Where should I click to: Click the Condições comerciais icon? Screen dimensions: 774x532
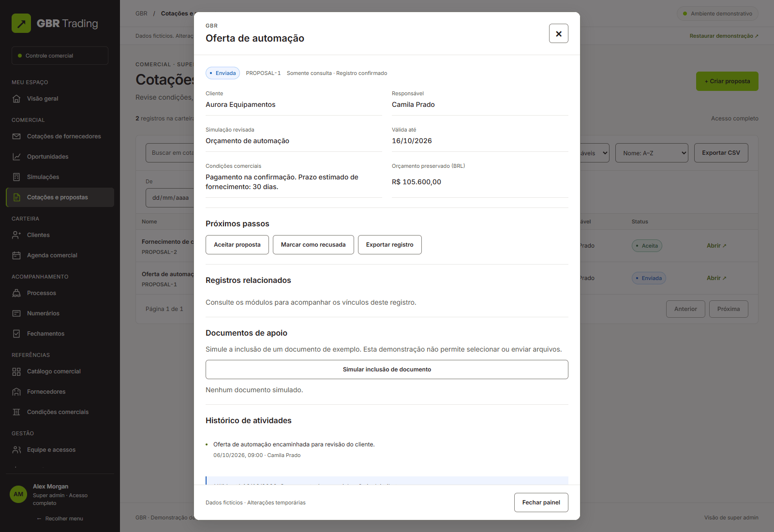click(x=16, y=412)
